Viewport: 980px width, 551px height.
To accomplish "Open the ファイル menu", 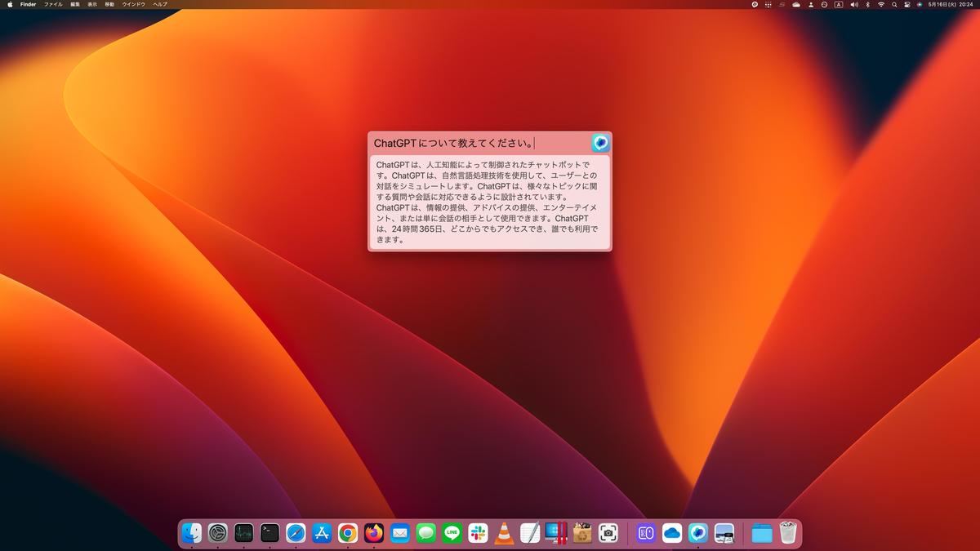I will pos(53,4).
